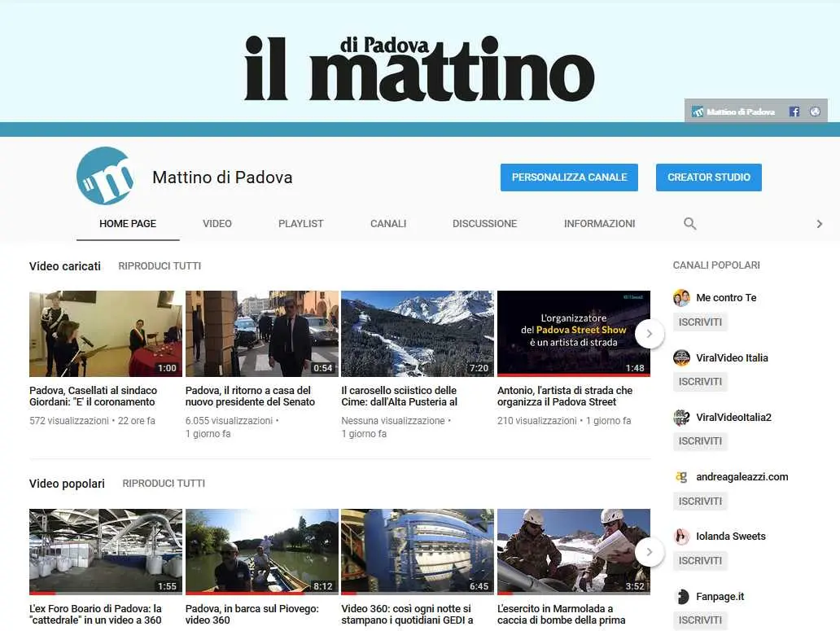This screenshot has height=631, width=840.
Task: Open the INFORMAZIONI tab
Action: pyautogui.click(x=599, y=223)
